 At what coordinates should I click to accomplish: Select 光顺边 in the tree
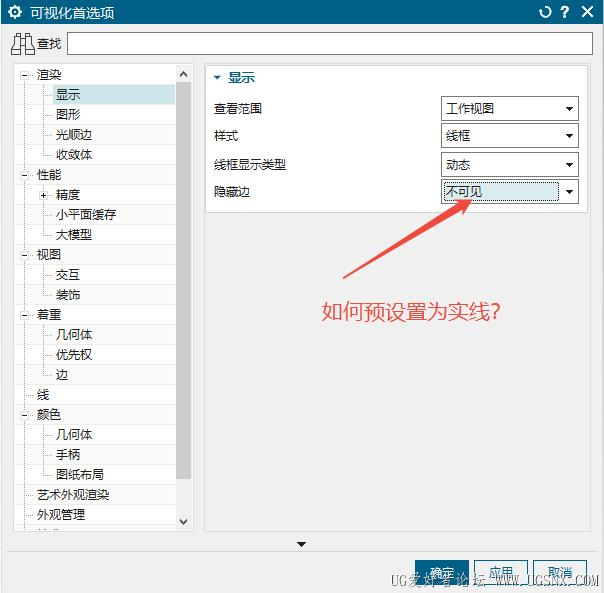coord(74,134)
